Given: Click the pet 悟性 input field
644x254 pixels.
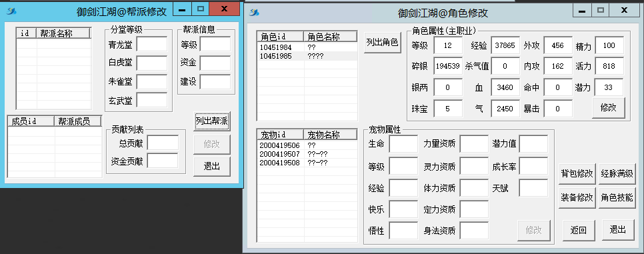Looking at the screenshot, I should pyautogui.click(x=403, y=231).
